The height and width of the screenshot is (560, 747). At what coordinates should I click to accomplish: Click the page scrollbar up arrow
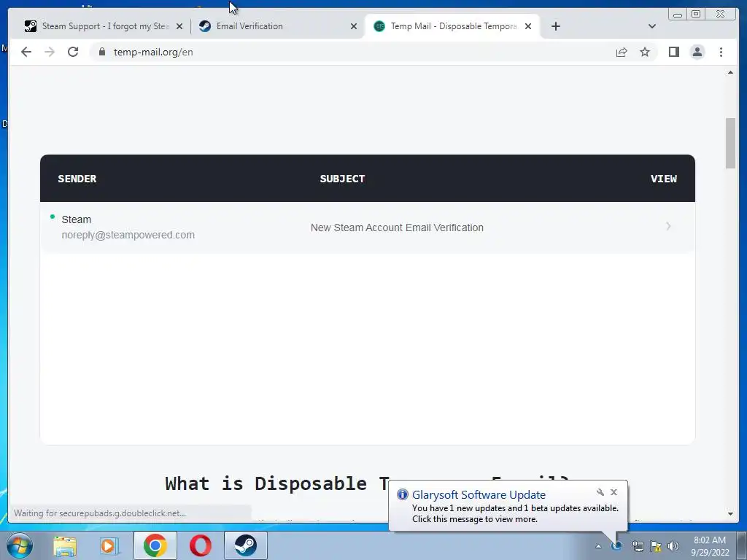(x=730, y=72)
